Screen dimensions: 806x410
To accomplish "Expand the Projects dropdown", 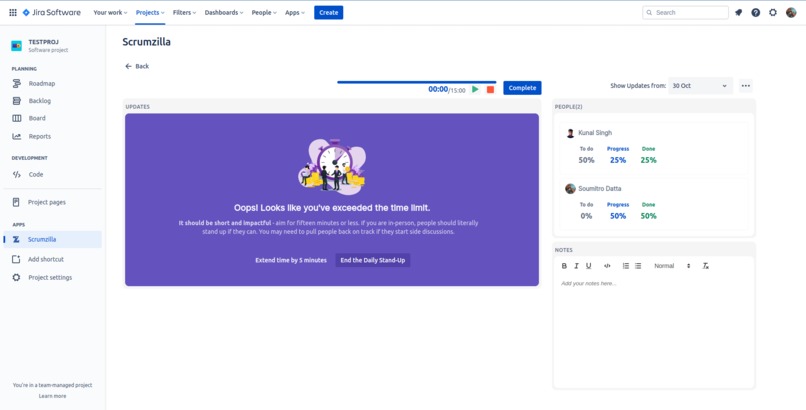I will (150, 12).
